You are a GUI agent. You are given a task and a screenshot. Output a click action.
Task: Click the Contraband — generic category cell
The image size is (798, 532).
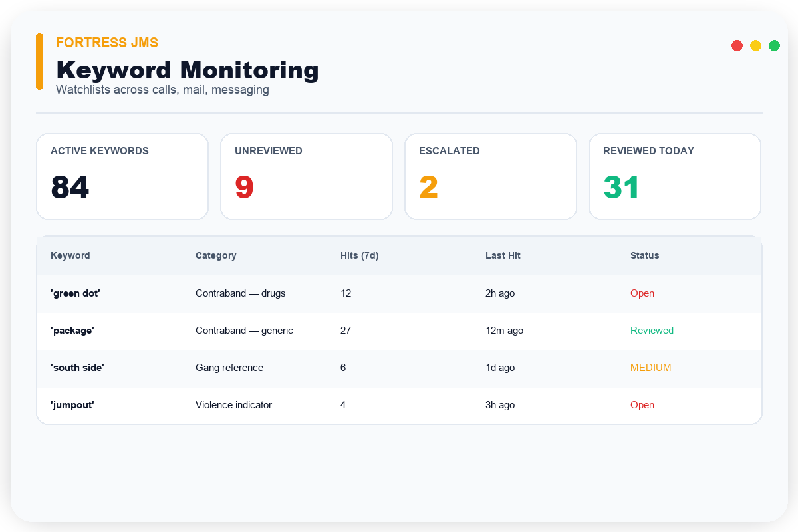[x=244, y=331]
